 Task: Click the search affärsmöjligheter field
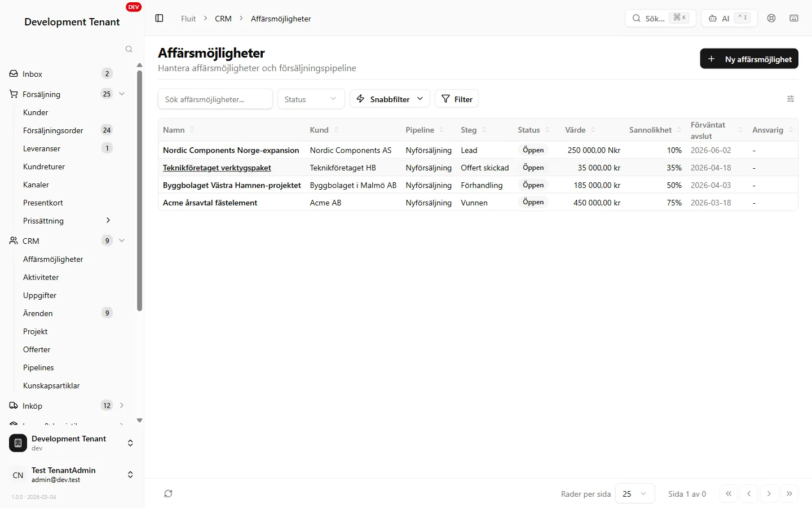pyautogui.click(x=215, y=99)
